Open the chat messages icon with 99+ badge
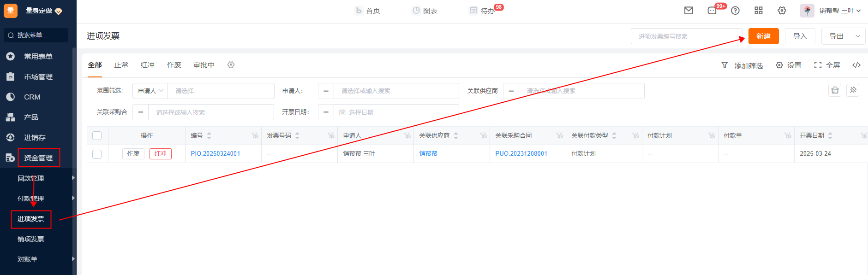Image resolution: width=868 pixels, height=275 pixels. (712, 11)
